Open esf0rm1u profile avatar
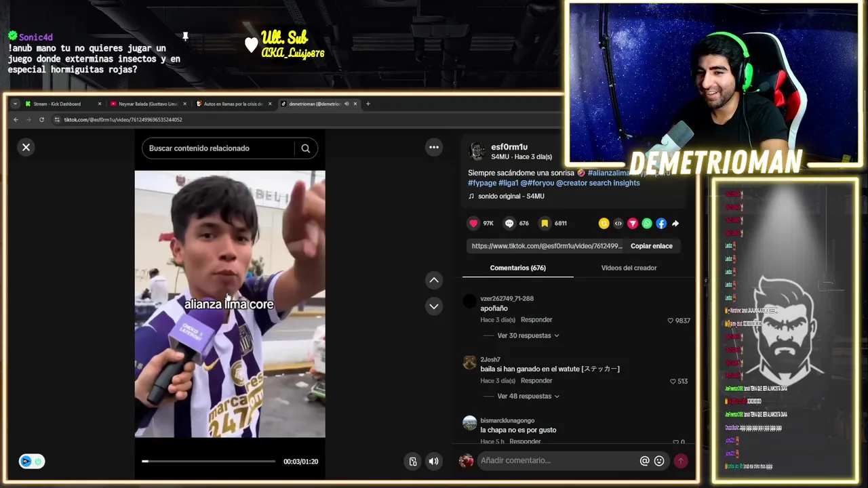 point(477,150)
